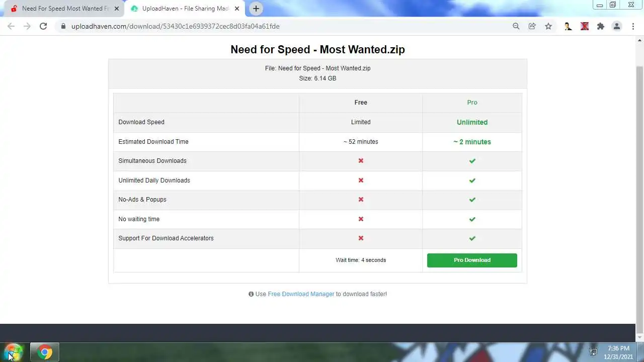The width and height of the screenshot is (644, 362).
Task: Click the red X for Simultaneous Downloads
Action: 361,161
